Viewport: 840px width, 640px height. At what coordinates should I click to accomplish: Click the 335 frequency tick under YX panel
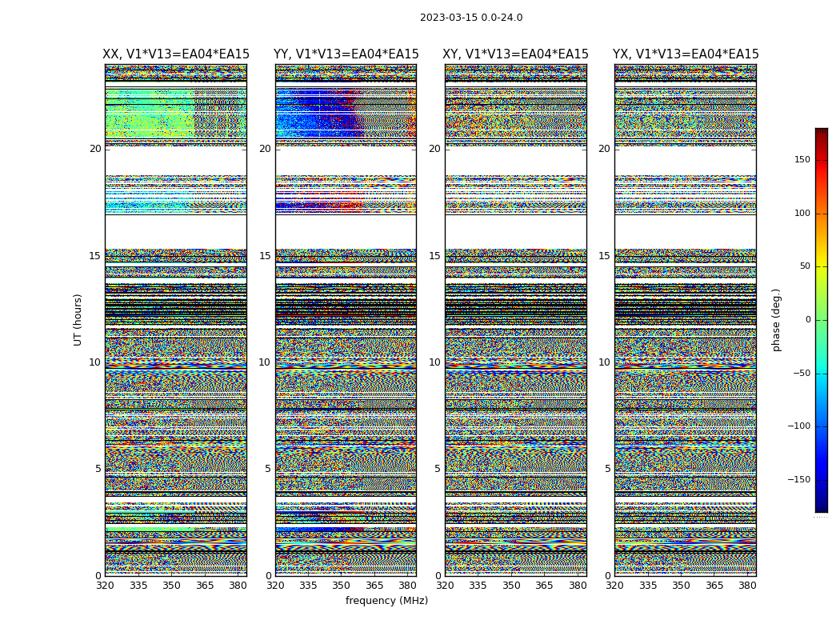coord(648,586)
